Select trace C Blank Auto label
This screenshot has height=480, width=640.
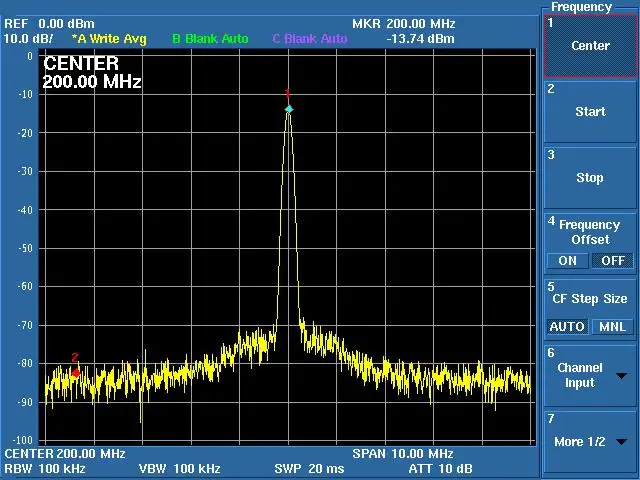pos(310,39)
